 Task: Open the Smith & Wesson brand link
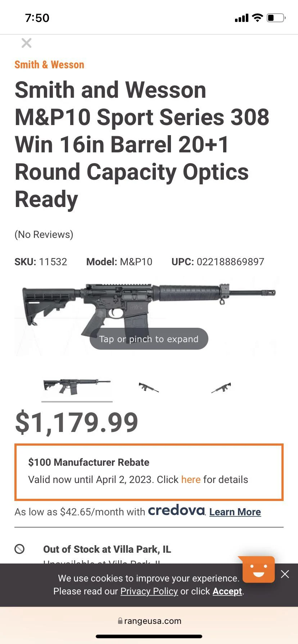click(49, 64)
